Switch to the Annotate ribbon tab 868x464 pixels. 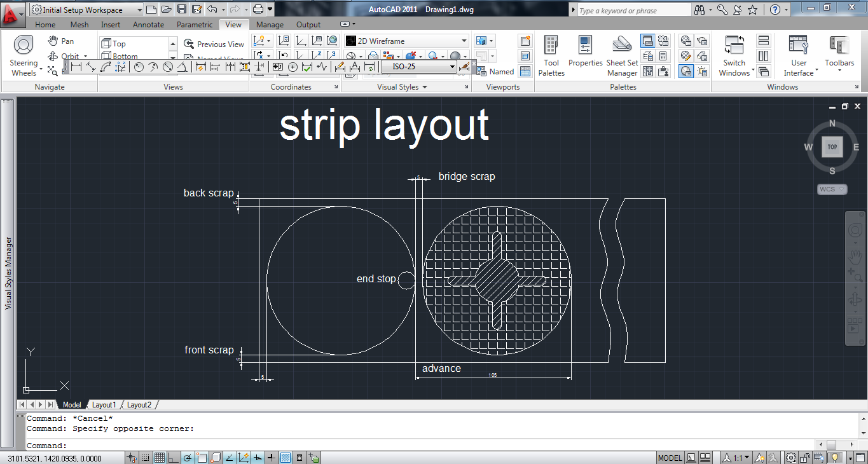(x=148, y=25)
